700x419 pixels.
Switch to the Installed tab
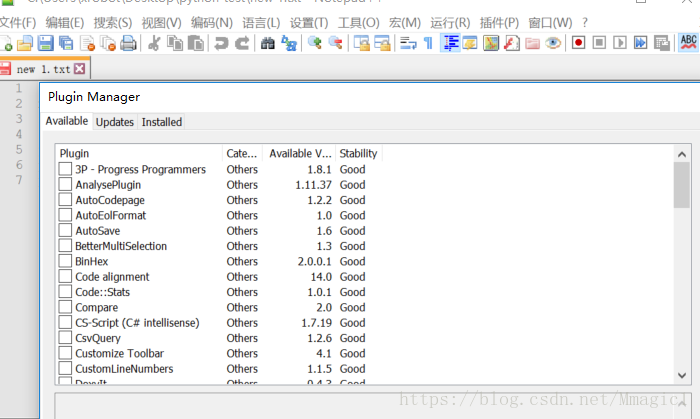(x=162, y=122)
